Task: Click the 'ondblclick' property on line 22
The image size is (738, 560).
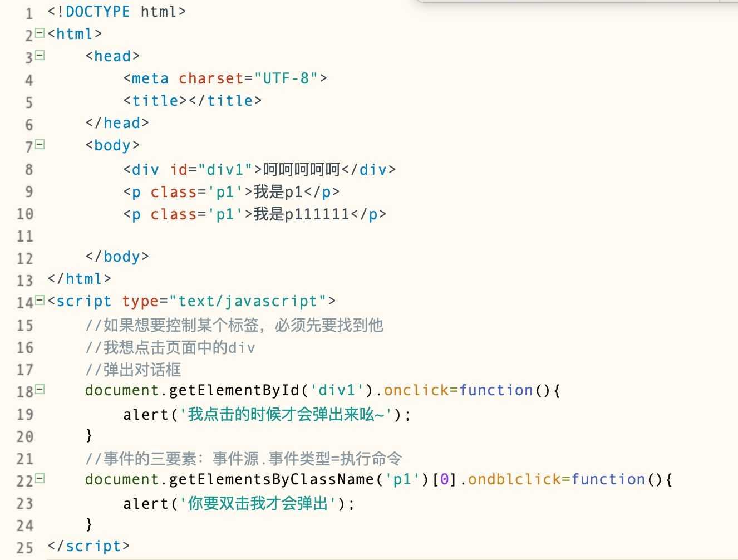Action: [515, 479]
